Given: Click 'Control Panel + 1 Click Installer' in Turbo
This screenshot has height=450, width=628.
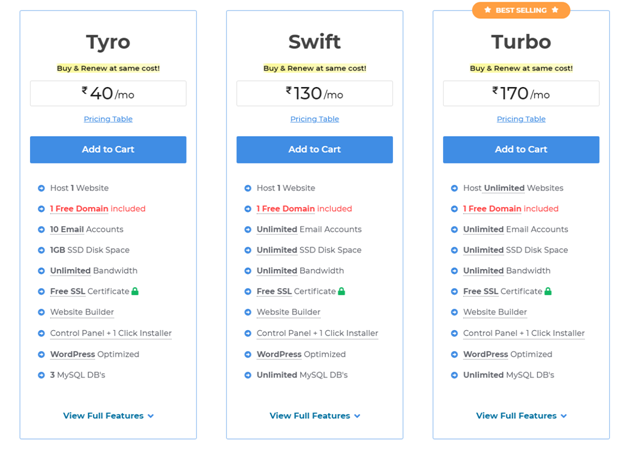Looking at the screenshot, I should point(524,333).
